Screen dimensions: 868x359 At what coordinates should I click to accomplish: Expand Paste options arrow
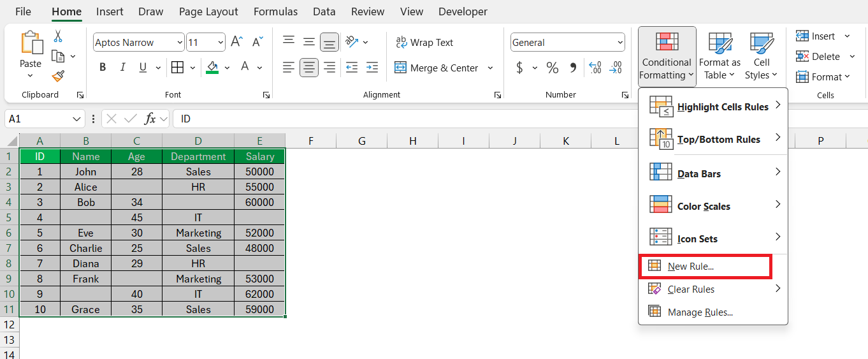click(30, 76)
